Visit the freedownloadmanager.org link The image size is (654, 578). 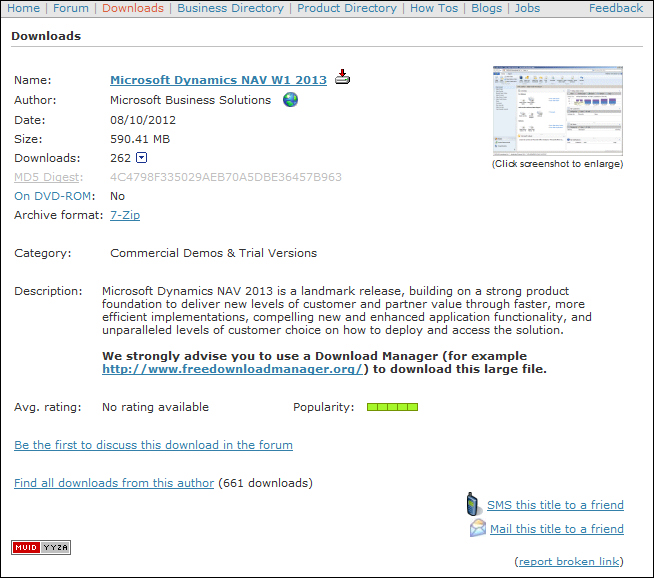point(233,369)
